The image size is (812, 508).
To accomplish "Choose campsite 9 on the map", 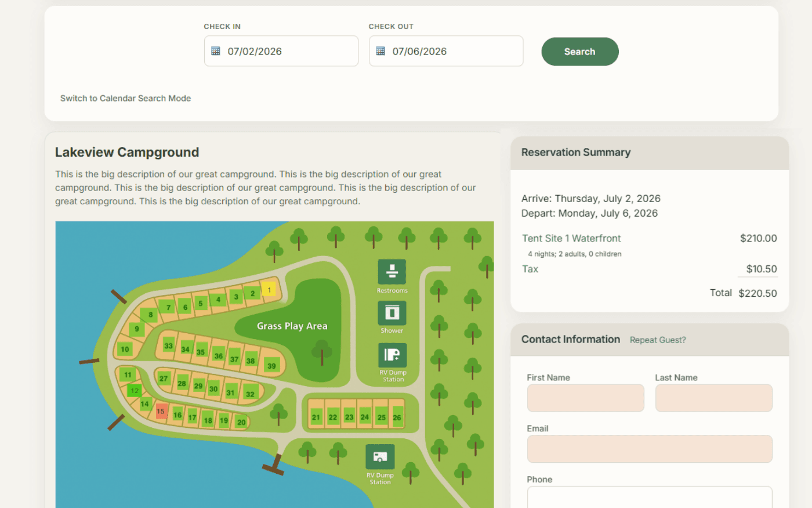I will 137,329.
